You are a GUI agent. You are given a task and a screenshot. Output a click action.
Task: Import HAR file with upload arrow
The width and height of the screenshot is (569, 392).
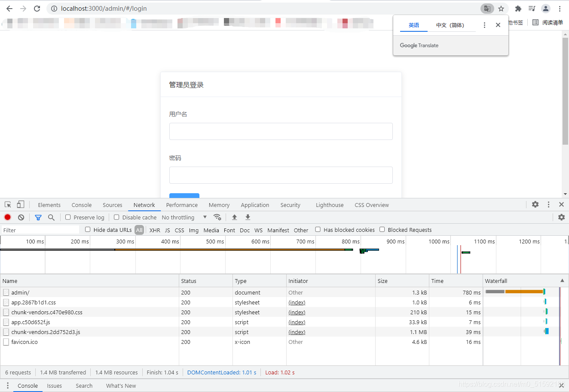(234, 217)
